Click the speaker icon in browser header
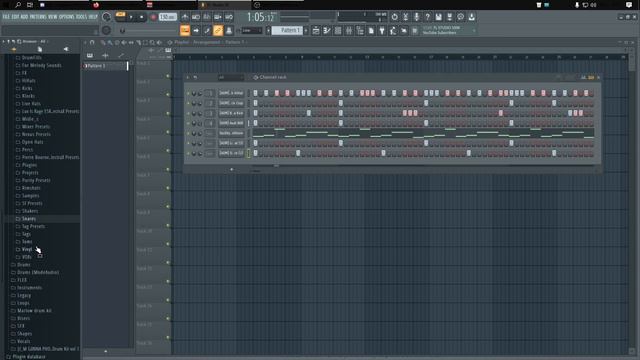The image size is (640, 360). click(66, 49)
